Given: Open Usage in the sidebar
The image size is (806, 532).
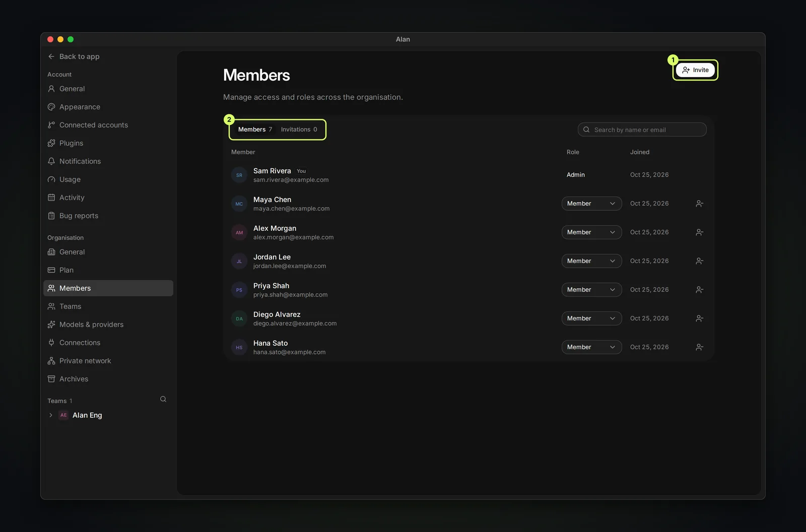Looking at the screenshot, I should [x=108, y=179].
